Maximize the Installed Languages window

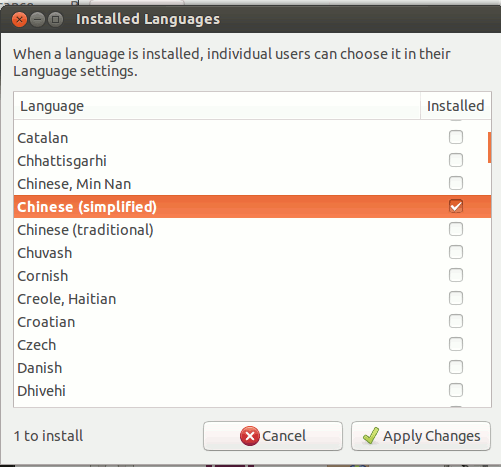(x=55, y=20)
